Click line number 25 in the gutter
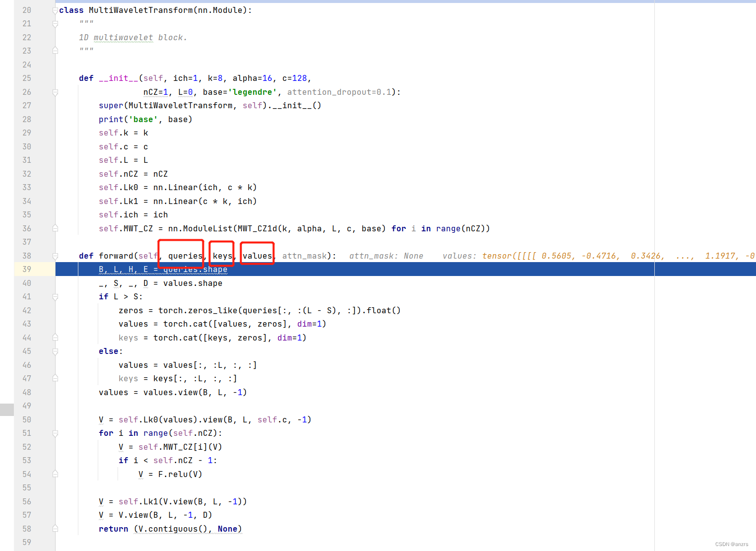 coord(27,78)
